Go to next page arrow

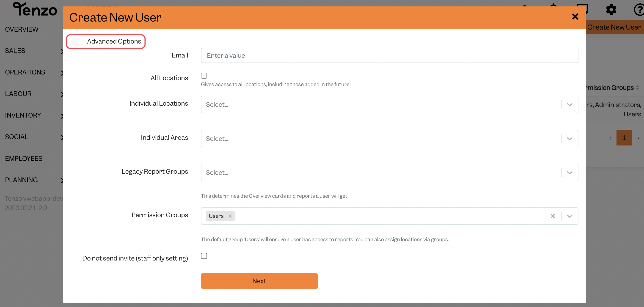point(638,138)
